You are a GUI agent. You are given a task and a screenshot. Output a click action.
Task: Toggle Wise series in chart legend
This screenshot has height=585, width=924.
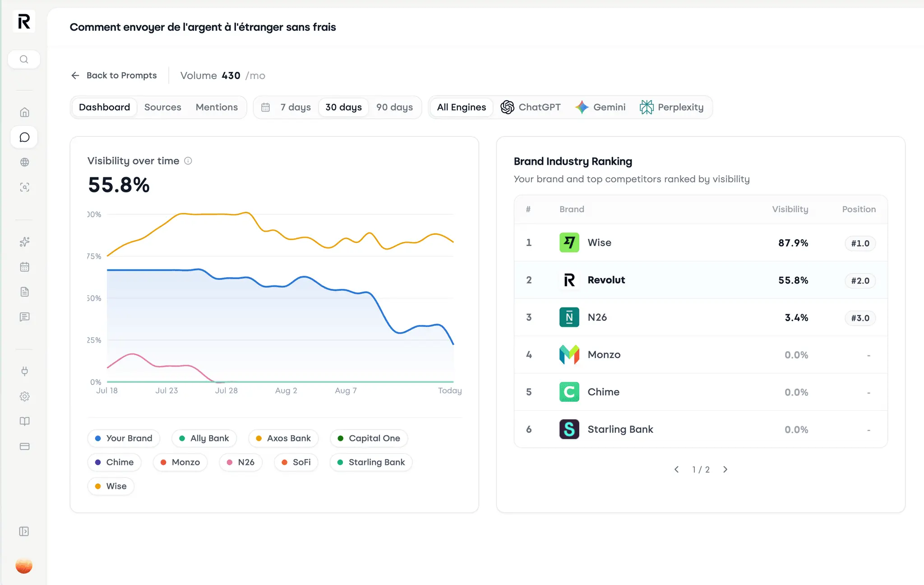point(111,486)
